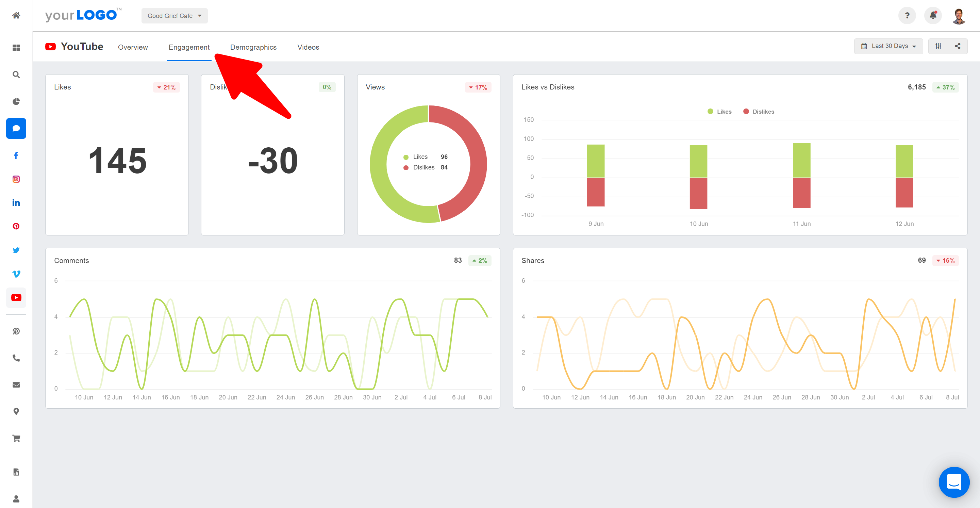Open the Vimeo section from the sidebar
980x508 pixels.
click(16, 274)
